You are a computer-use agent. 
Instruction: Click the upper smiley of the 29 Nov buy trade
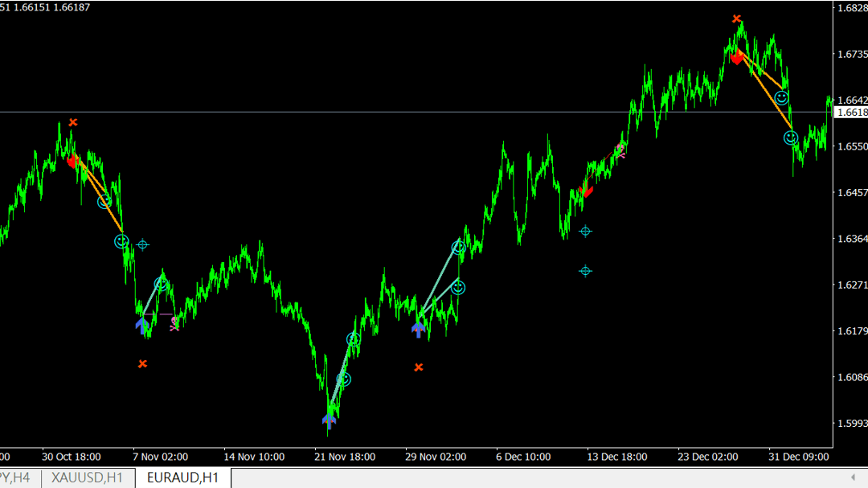[458, 248]
